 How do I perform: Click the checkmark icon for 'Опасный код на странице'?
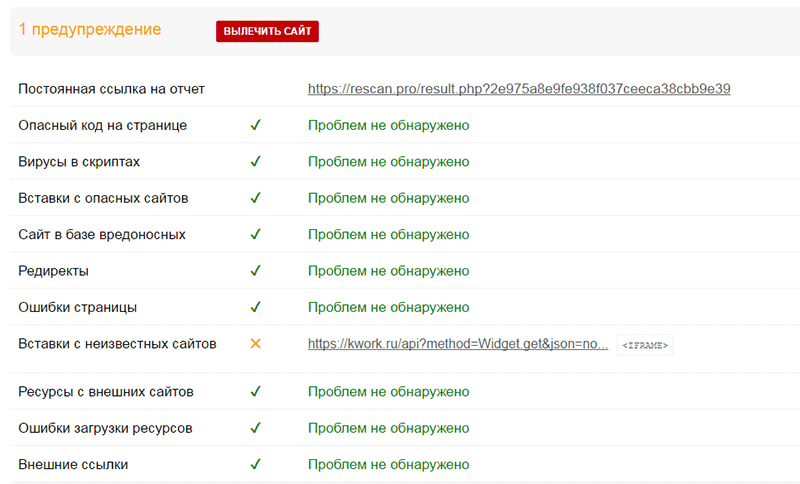click(256, 124)
